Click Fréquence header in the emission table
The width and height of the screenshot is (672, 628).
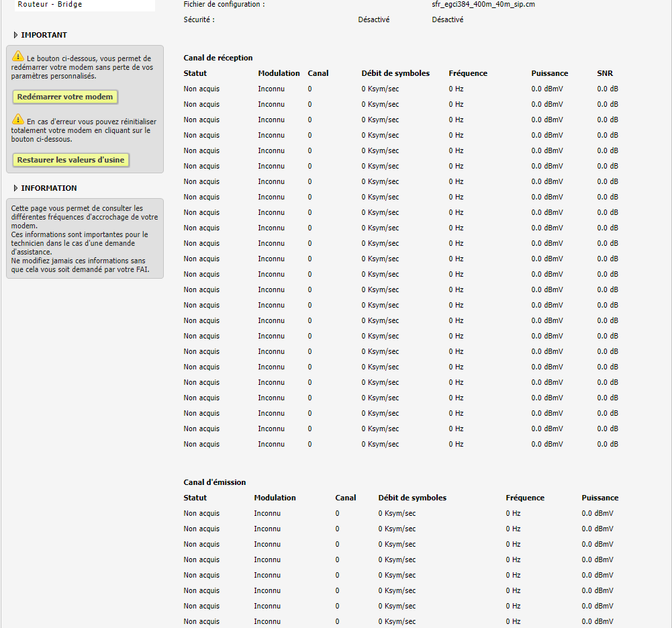coord(525,498)
